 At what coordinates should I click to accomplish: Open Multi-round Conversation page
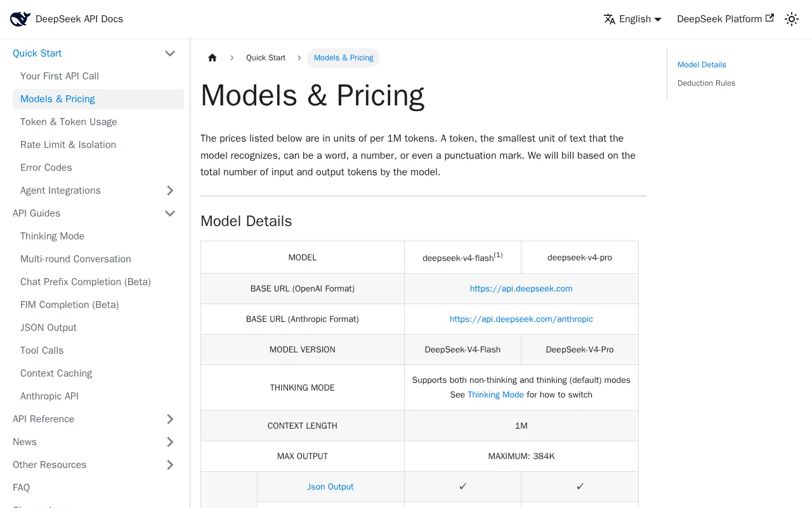[75, 259]
